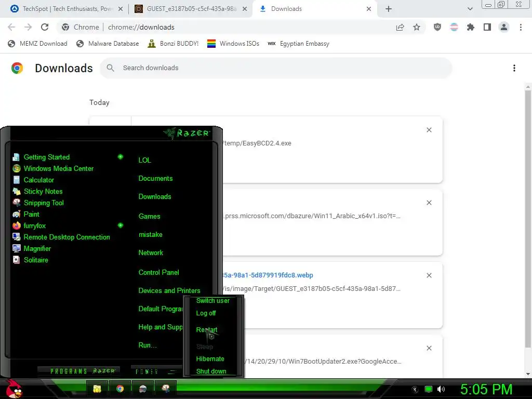Focus the Search downloads field

click(276, 68)
